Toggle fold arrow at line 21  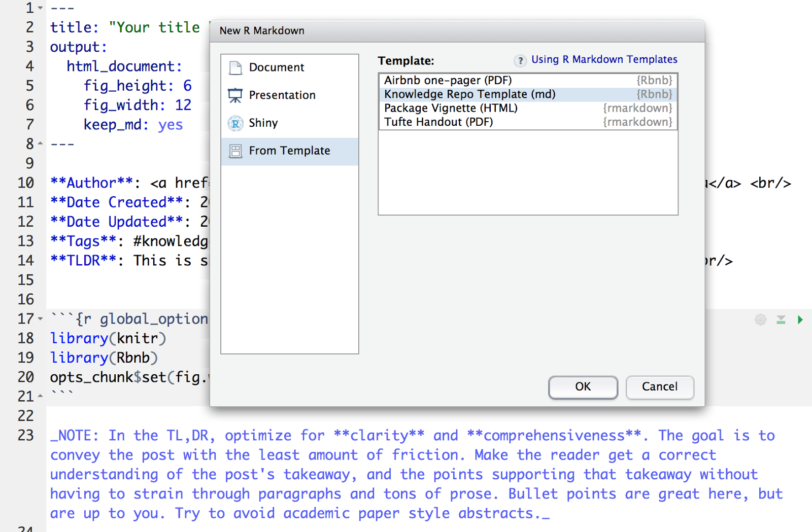point(40,396)
